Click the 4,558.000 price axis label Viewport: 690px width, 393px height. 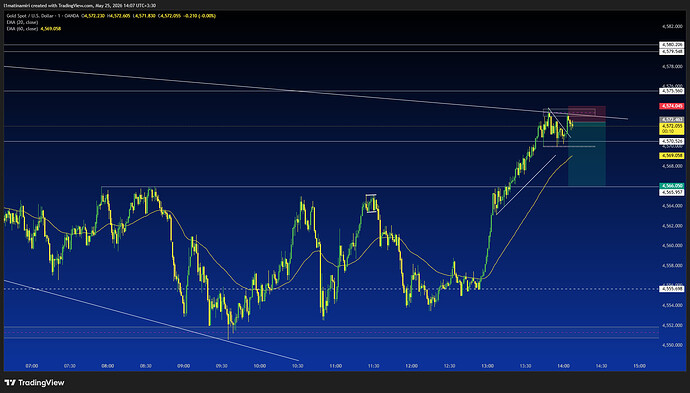(672, 266)
